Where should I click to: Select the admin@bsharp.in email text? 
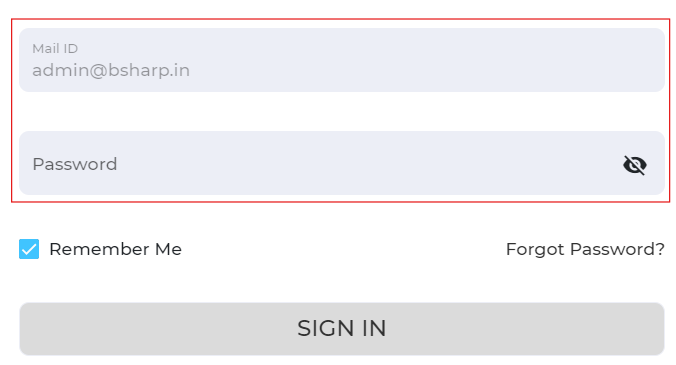tap(111, 70)
